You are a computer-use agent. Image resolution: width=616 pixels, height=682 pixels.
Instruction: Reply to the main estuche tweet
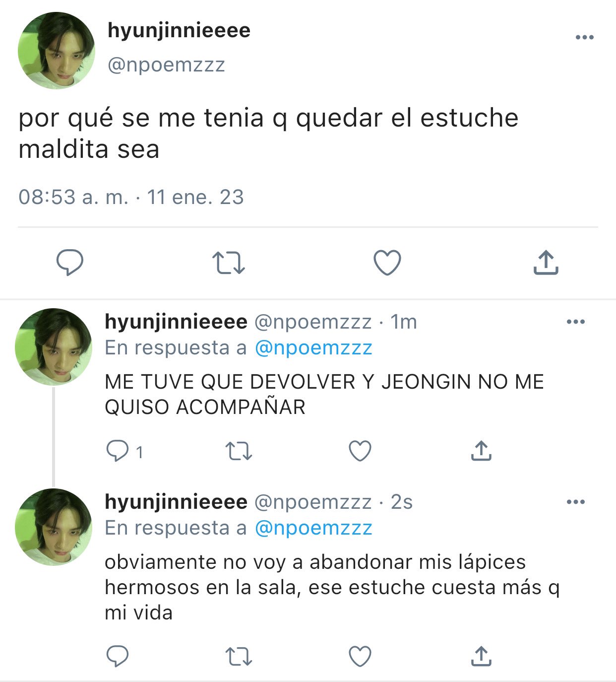point(70,263)
